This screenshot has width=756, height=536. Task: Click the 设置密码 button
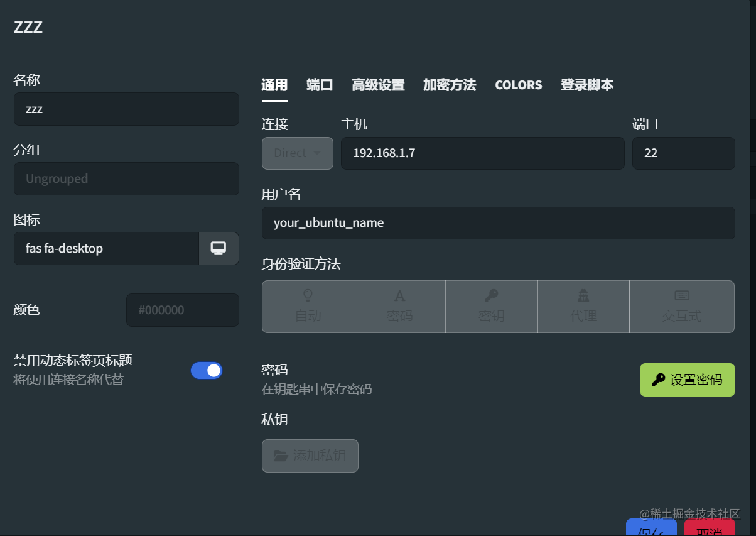click(x=687, y=380)
